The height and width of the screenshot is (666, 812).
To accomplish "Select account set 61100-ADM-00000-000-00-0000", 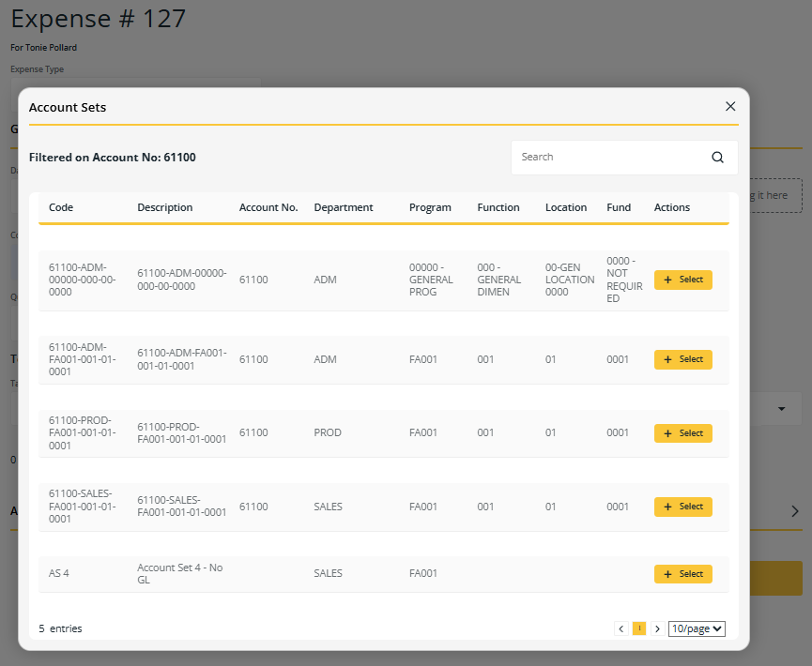I will 682,280.
